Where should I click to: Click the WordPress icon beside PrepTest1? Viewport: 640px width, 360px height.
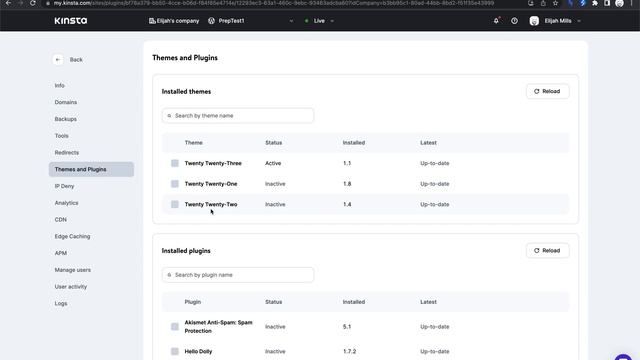[211, 21]
